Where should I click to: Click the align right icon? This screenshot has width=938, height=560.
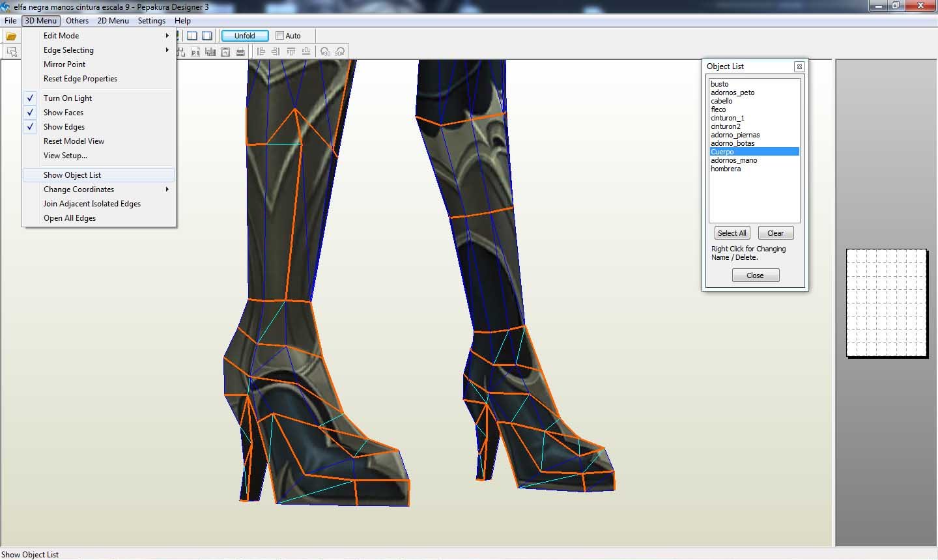tap(276, 51)
